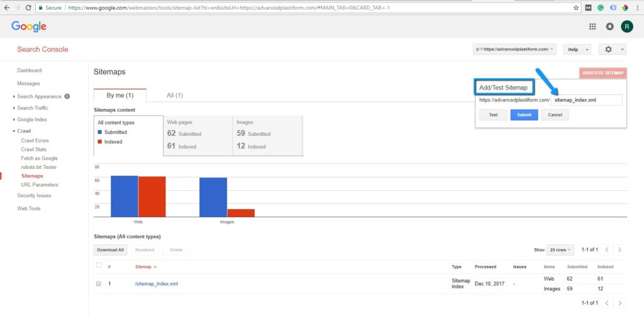Open the /sitemap_index.xml link
The image size is (644, 335).
coord(157,283)
